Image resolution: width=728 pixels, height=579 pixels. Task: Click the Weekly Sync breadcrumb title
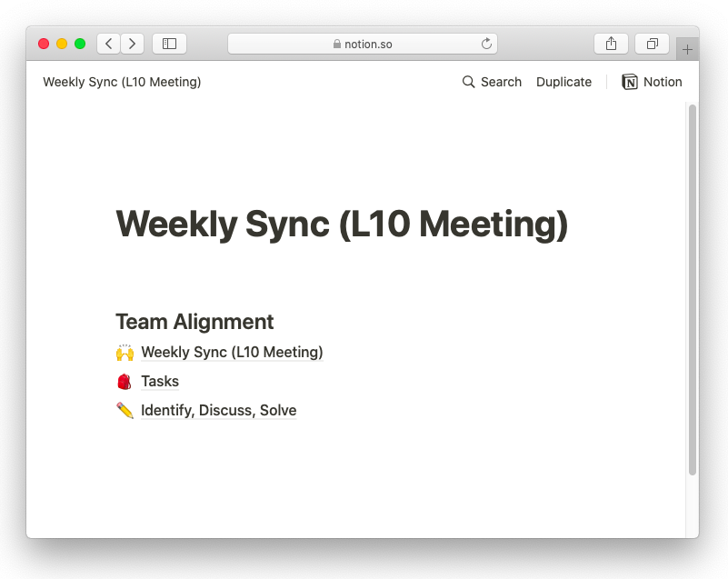pos(122,82)
